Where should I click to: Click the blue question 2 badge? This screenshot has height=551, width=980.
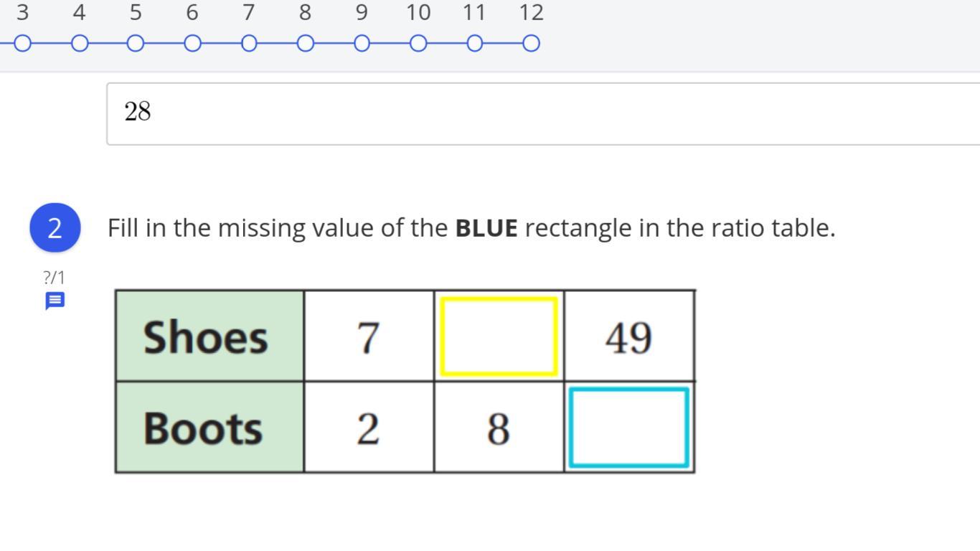tap(55, 228)
